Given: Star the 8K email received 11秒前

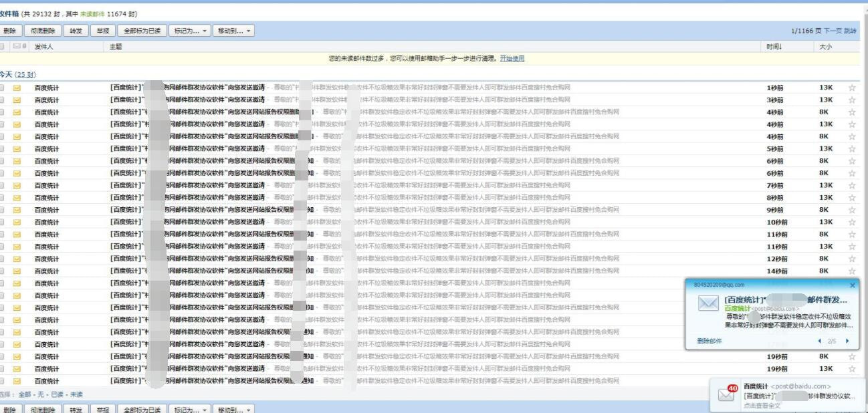Looking at the screenshot, I should (x=852, y=235).
